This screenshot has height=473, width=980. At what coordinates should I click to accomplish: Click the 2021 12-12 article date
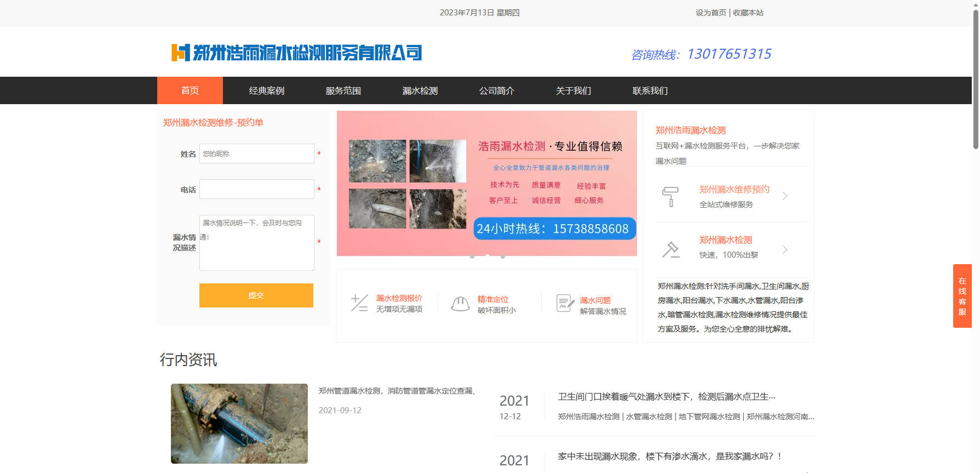514,407
